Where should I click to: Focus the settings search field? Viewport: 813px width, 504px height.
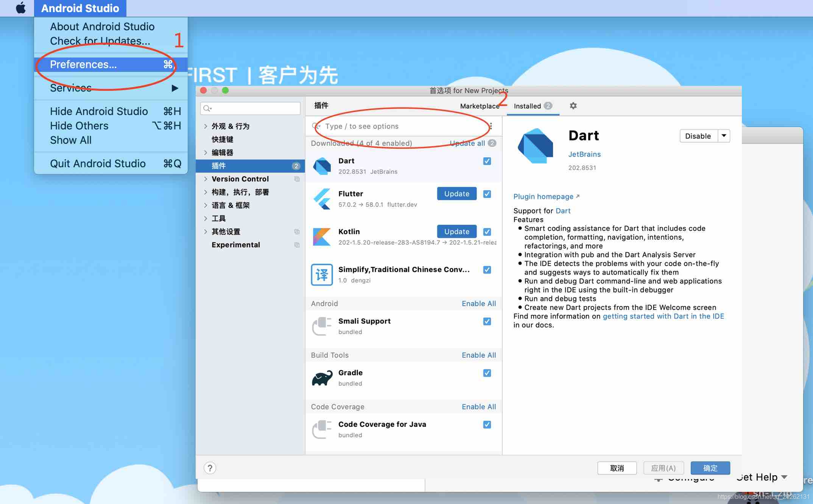[250, 109]
